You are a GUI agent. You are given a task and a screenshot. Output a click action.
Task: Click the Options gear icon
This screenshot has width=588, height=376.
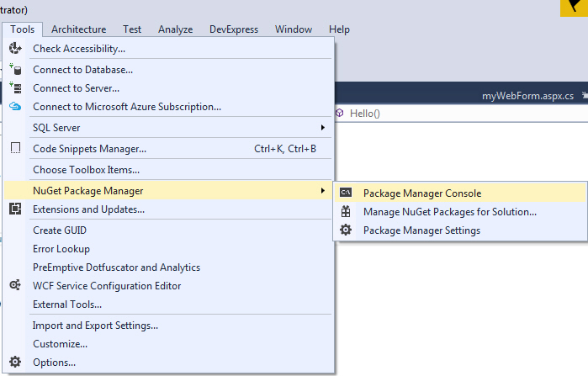15,363
